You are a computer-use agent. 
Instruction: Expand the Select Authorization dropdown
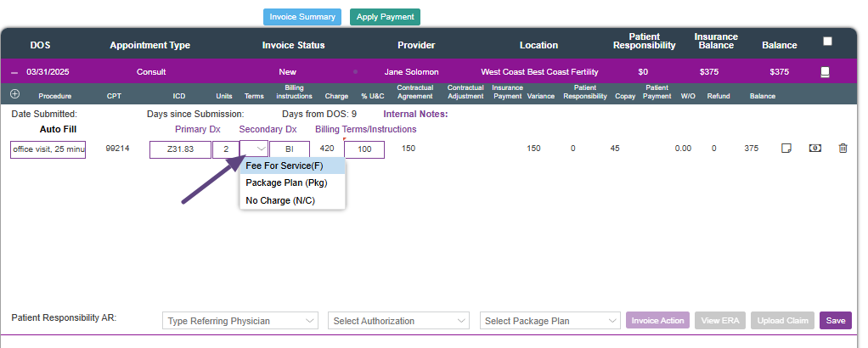[398, 321]
